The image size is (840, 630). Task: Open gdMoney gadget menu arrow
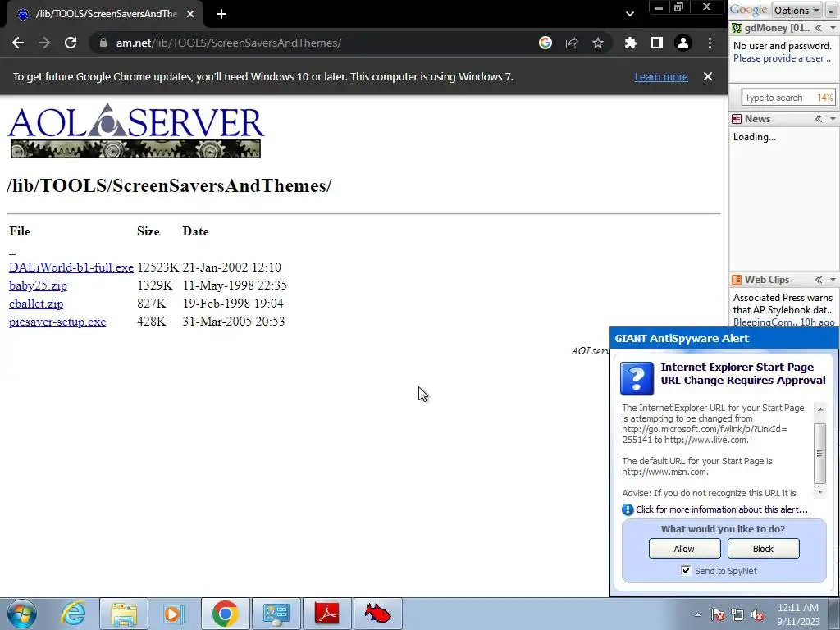[833, 28]
